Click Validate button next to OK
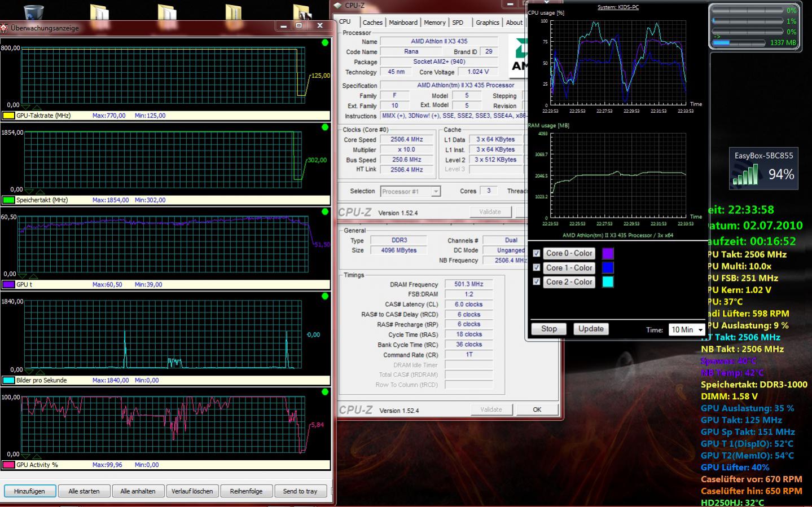 (491, 410)
